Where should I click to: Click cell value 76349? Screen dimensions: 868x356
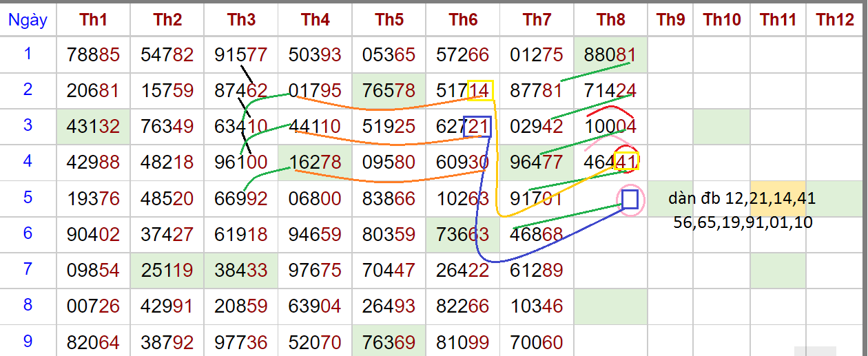pyautogui.click(x=167, y=127)
